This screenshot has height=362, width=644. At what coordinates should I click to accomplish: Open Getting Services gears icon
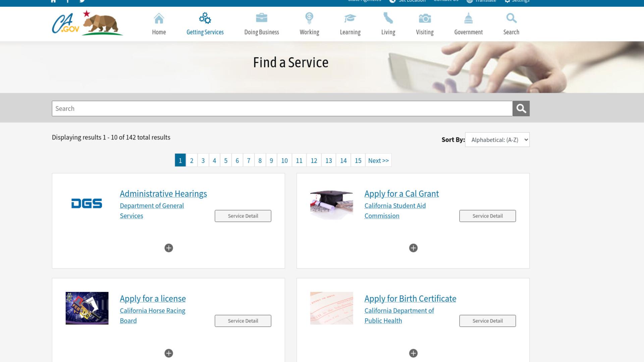tap(205, 18)
